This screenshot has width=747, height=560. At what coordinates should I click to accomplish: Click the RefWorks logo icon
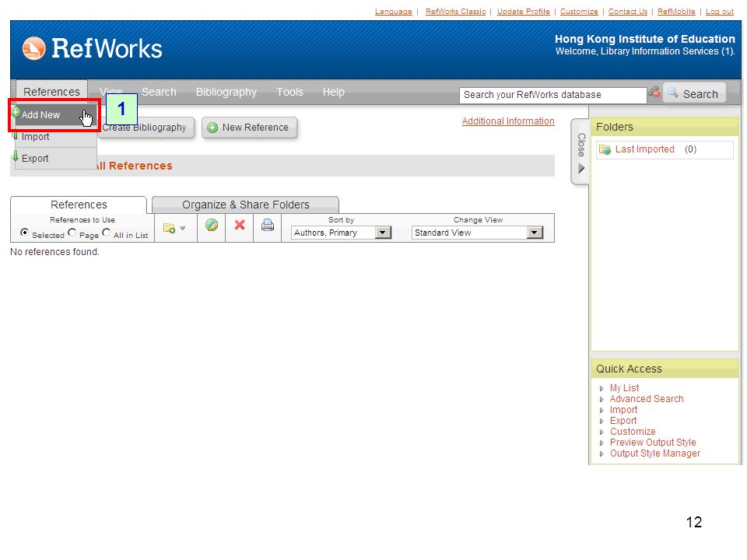pos(33,48)
